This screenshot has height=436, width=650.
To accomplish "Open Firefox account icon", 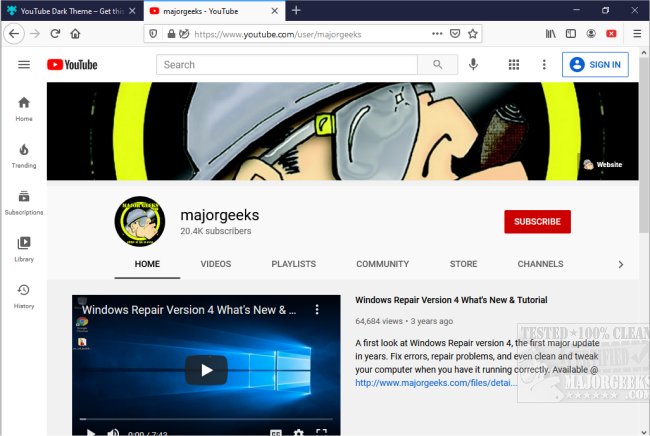I will pyautogui.click(x=591, y=34).
